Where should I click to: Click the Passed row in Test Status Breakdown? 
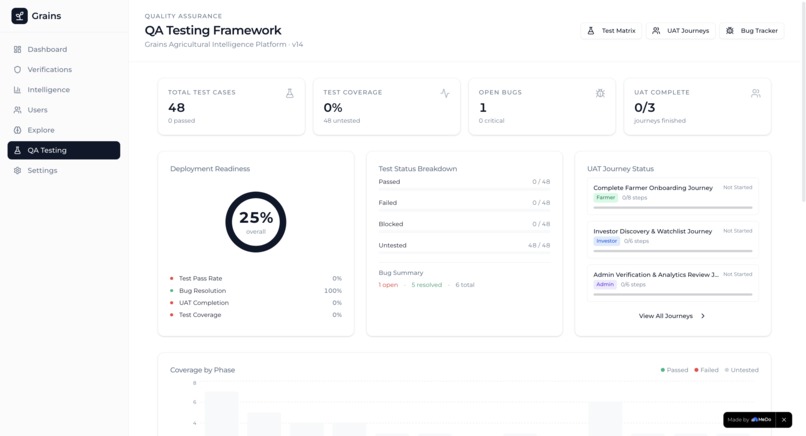click(x=464, y=184)
